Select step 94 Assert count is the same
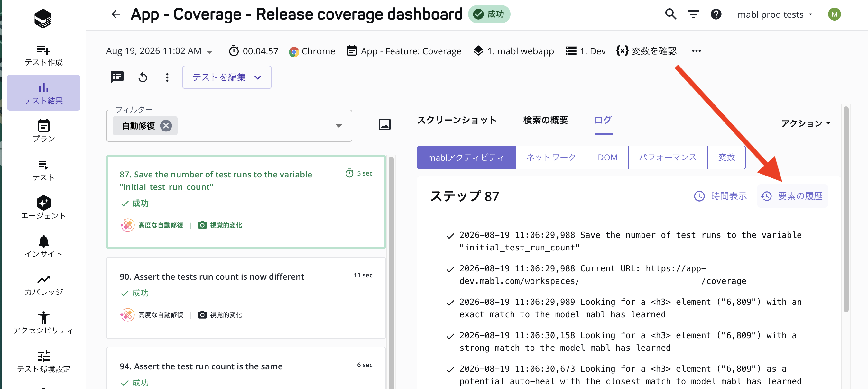Screen dimensions: 868x389 coord(246,368)
